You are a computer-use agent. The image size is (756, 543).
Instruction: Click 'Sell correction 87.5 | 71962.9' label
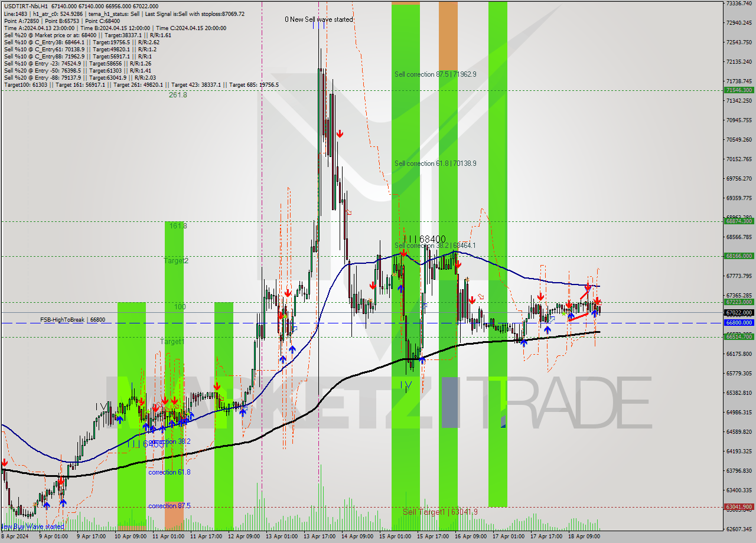pyautogui.click(x=435, y=74)
